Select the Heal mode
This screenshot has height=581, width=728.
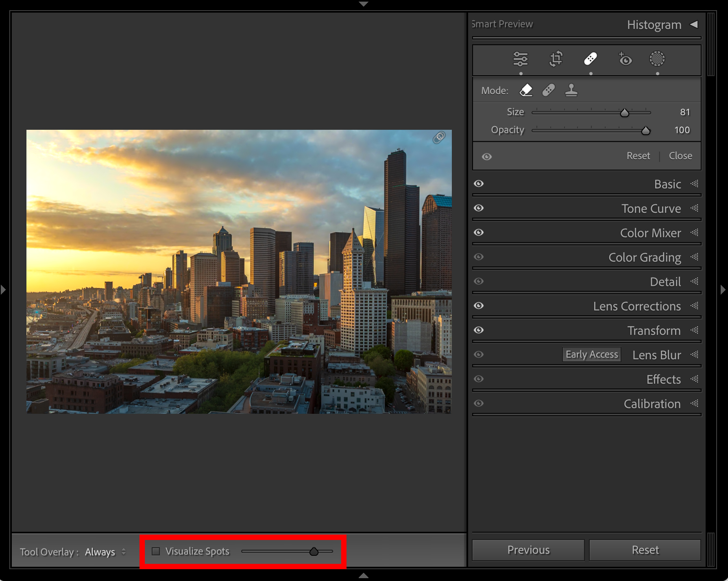point(549,90)
